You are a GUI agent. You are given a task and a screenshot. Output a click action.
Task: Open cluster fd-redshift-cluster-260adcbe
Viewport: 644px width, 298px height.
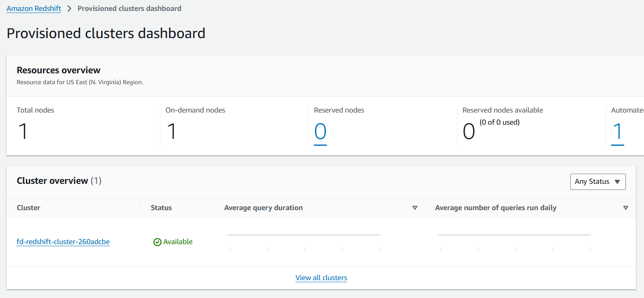[63, 242]
